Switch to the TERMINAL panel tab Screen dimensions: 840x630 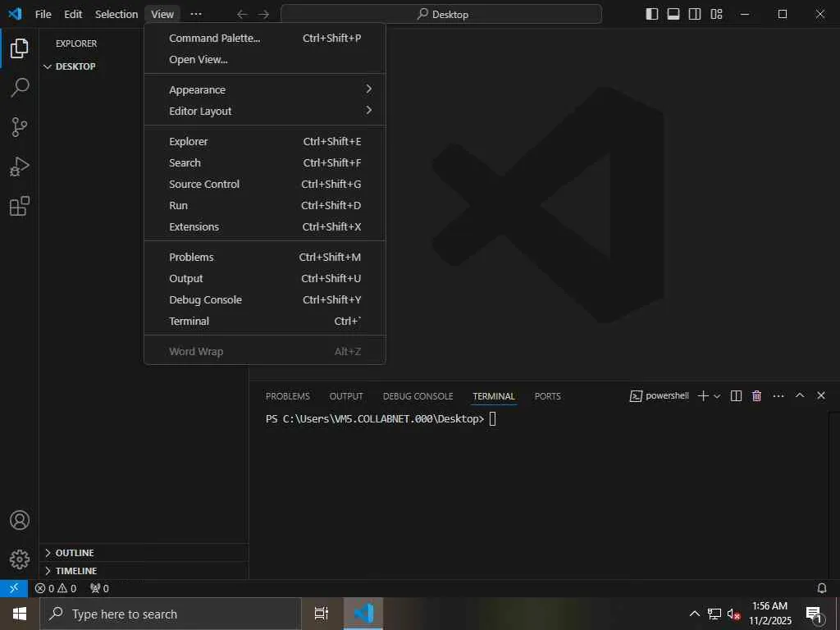493,396
